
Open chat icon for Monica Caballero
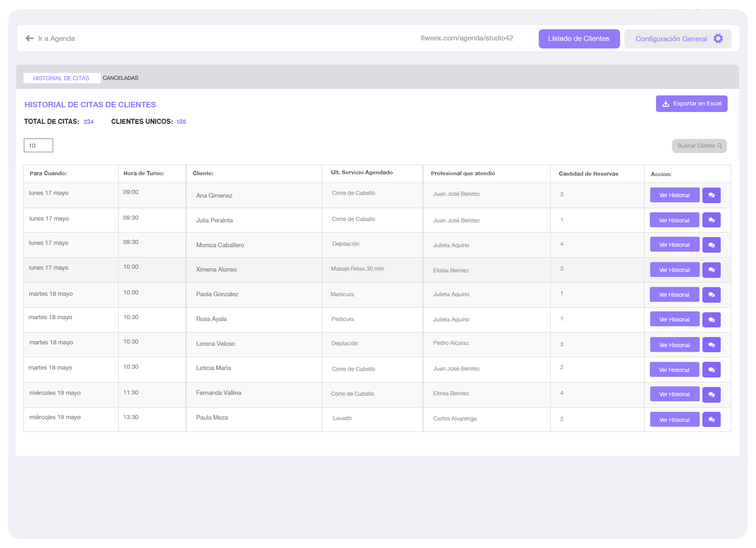click(x=711, y=245)
